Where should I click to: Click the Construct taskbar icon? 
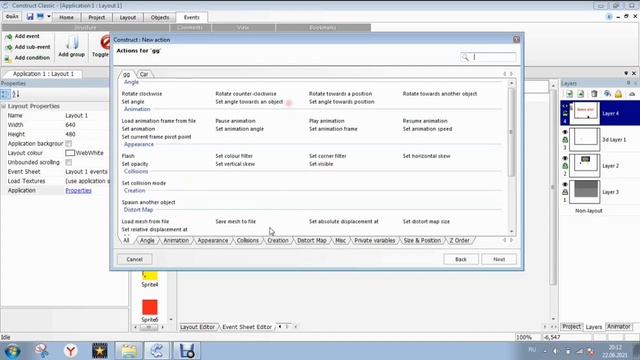[157, 351]
